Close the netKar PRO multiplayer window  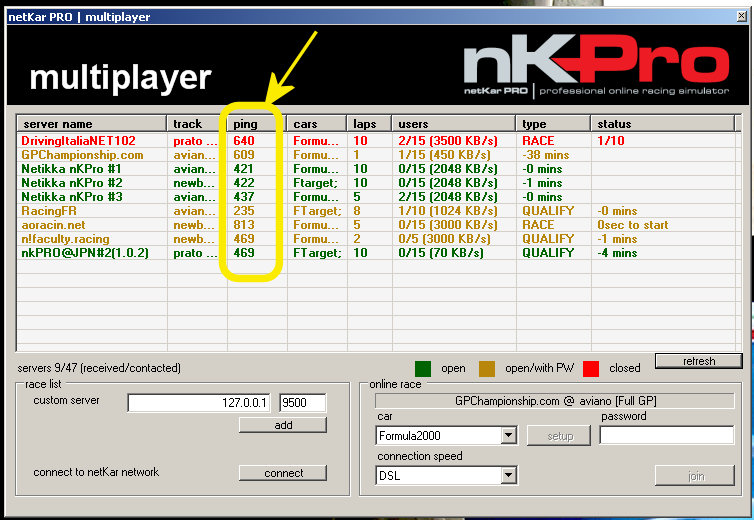point(741,16)
